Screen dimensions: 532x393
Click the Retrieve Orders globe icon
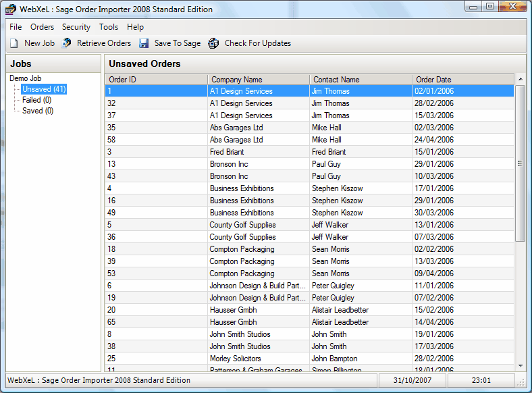click(x=66, y=43)
